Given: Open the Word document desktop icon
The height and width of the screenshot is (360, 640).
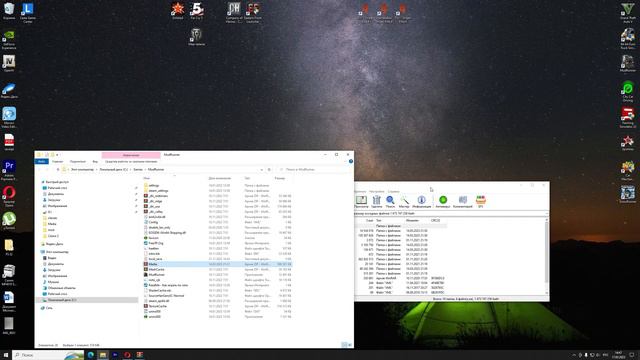Looking at the screenshot, I should tap(9, 301).
